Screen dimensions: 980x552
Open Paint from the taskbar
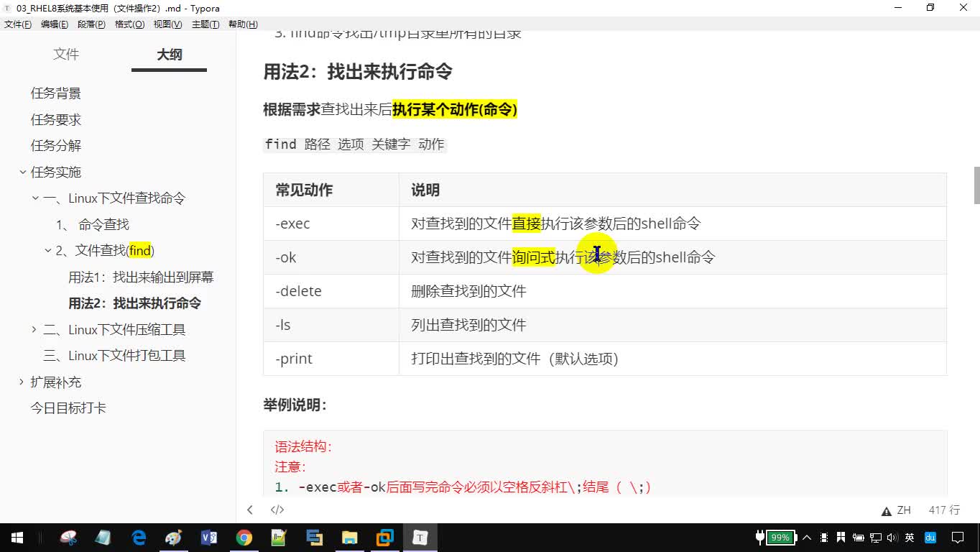point(174,538)
